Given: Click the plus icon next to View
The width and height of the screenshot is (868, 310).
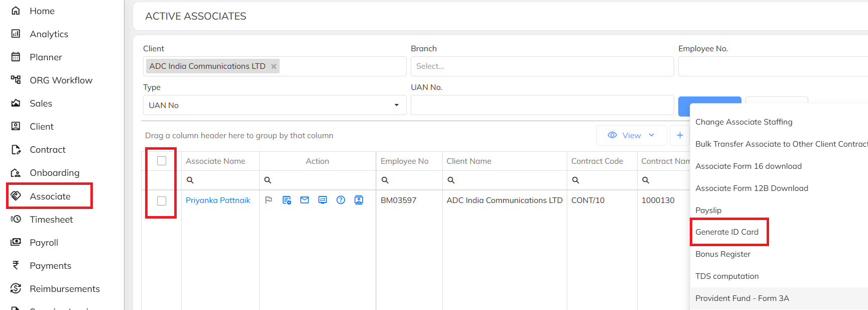Looking at the screenshot, I should coord(680,135).
